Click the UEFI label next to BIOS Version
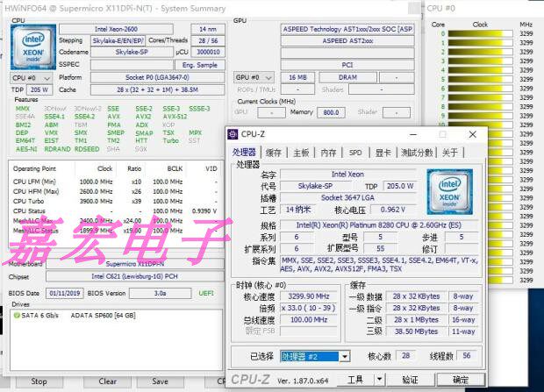The height and width of the screenshot is (392, 544). click(206, 294)
